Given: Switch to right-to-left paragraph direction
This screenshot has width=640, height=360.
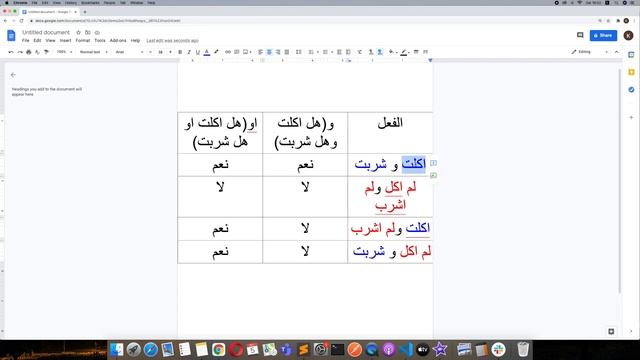Looking at the screenshot, I should point(380,52).
